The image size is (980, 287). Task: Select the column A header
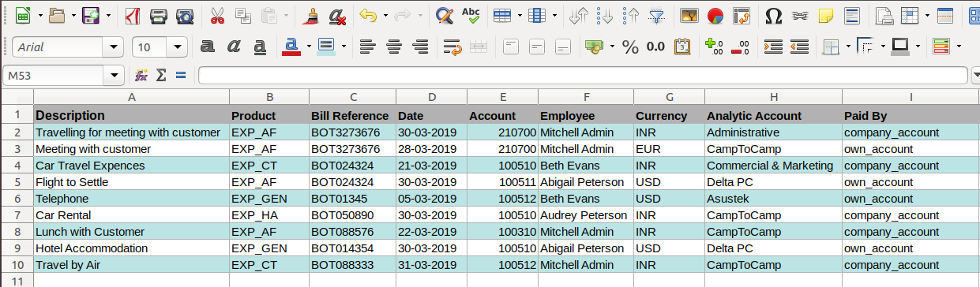(132, 97)
